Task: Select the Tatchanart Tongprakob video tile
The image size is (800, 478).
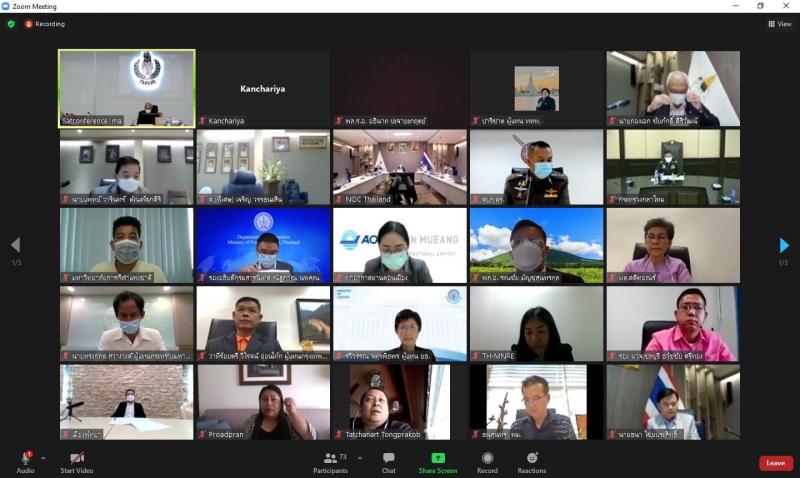Action: (x=400, y=402)
